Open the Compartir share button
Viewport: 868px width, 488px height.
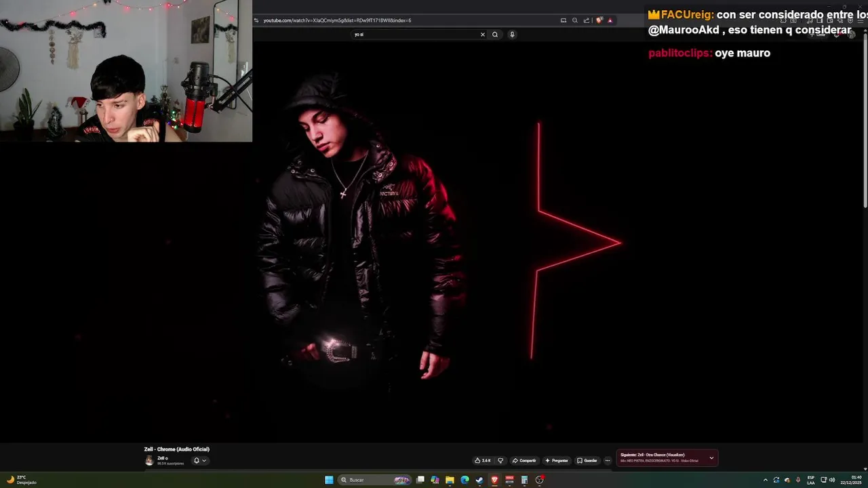click(x=524, y=460)
